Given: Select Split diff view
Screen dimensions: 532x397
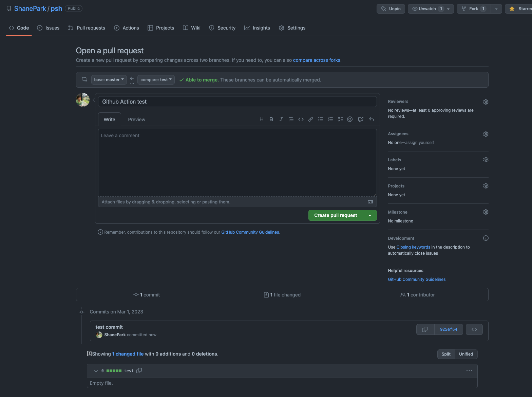Looking at the screenshot, I should [x=446, y=354].
